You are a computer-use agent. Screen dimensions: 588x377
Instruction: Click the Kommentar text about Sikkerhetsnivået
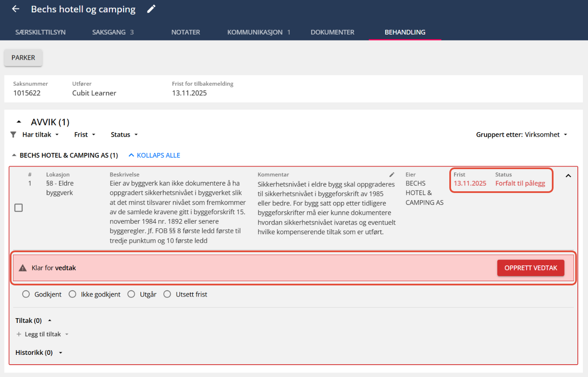326,208
